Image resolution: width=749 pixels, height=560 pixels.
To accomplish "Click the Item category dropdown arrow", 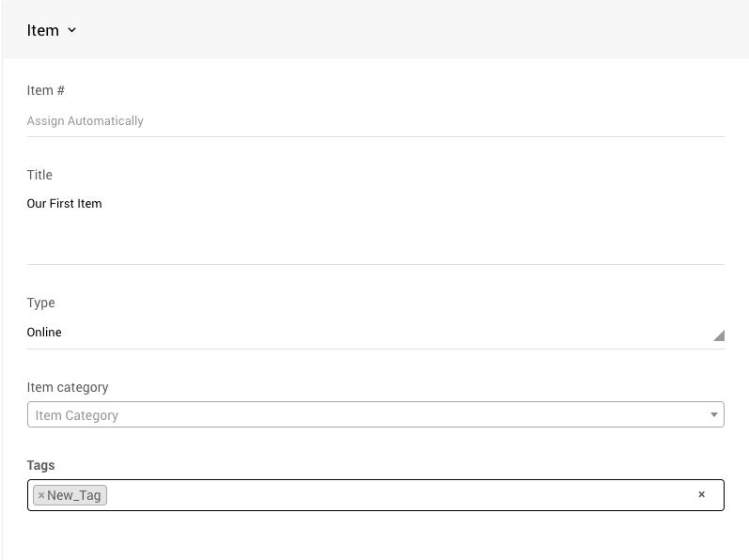I will pyautogui.click(x=713, y=414).
